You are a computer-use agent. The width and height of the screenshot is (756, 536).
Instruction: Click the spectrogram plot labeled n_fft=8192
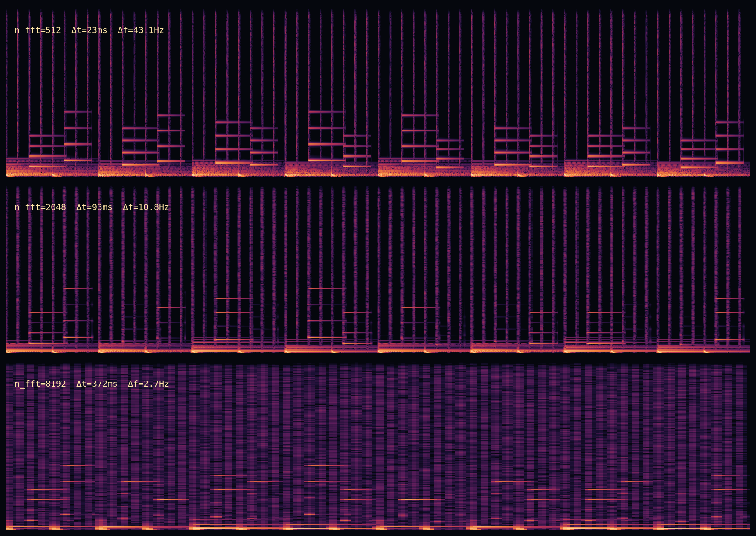pyautogui.click(x=378, y=447)
